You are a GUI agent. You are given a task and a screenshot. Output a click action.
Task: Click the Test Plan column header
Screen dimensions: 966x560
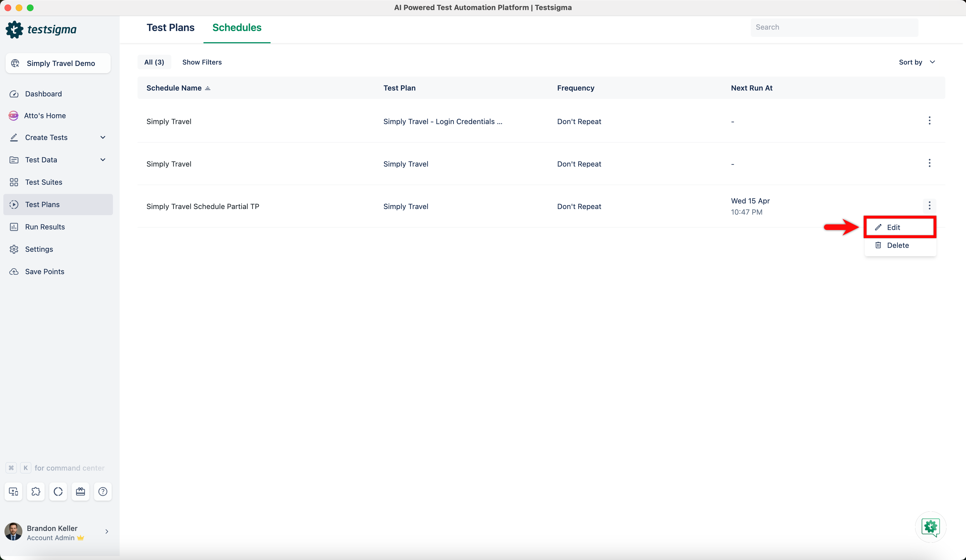[399, 88]
